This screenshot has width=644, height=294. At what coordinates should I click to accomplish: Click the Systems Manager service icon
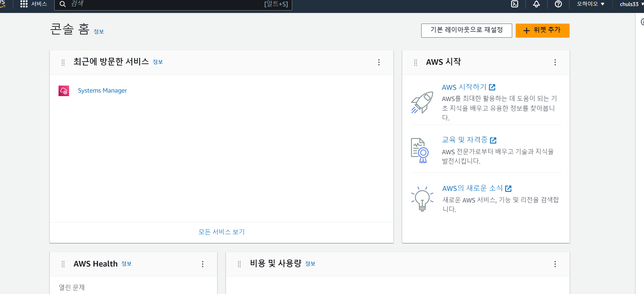point(64,91)
